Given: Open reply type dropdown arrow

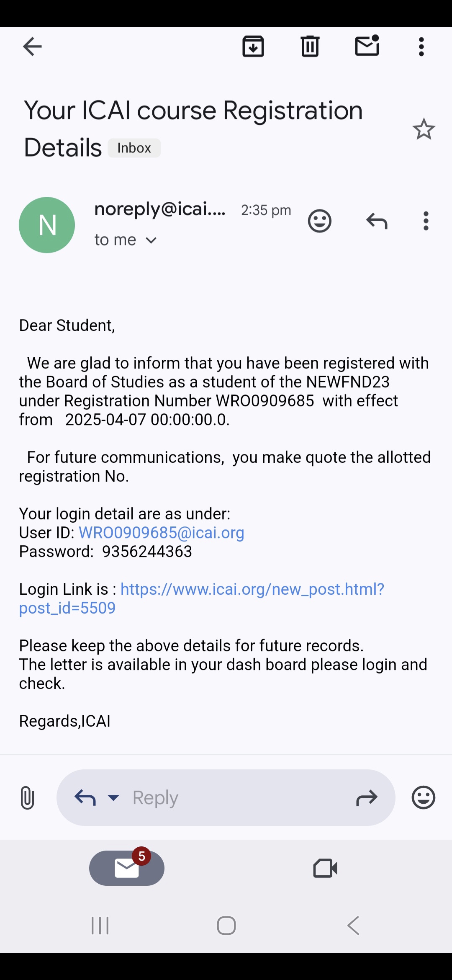Looking at the screenshot, I should click(113, 797).
